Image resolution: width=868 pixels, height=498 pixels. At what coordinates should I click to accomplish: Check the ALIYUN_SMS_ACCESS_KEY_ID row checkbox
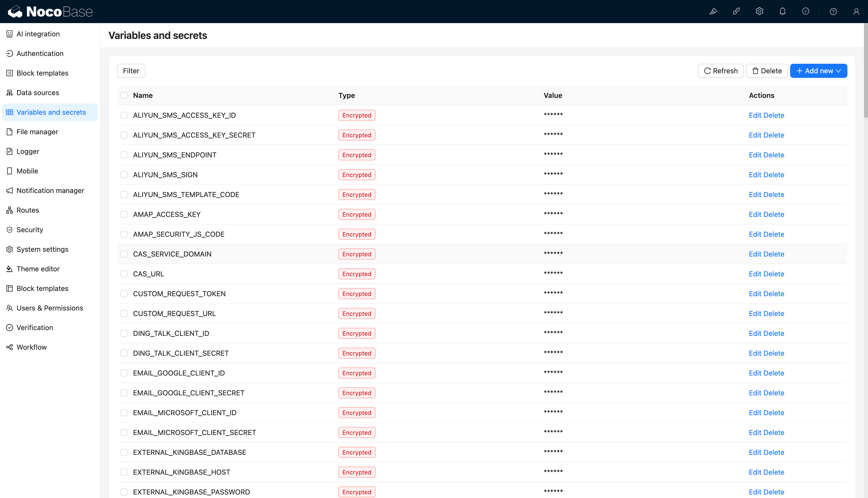[x=124, y=115]
